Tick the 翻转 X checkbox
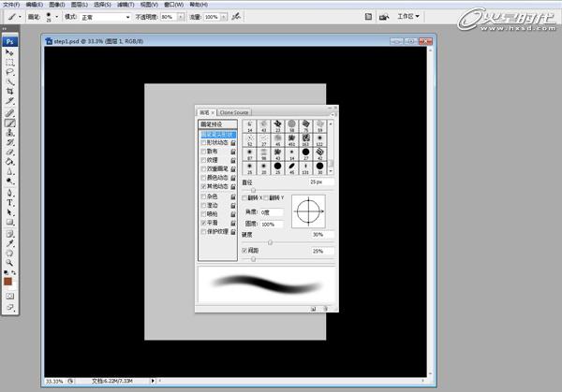 (244, 198)
